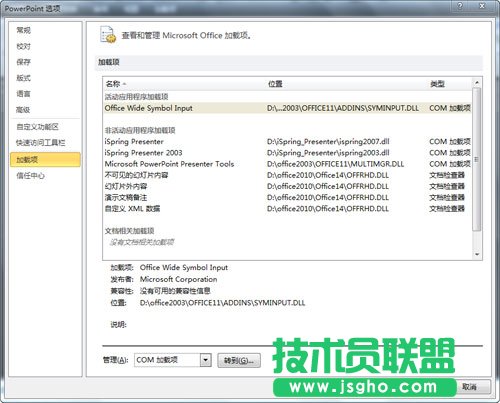Screen dimensions: 500x403
Task: Click the MULTIMGR.DLL location cell
Action: 335,164
